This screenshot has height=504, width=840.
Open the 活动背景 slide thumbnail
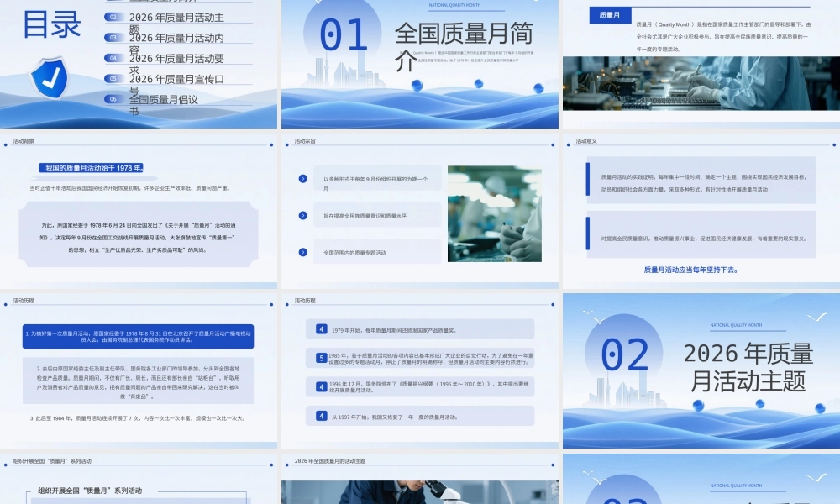(139, 211)
